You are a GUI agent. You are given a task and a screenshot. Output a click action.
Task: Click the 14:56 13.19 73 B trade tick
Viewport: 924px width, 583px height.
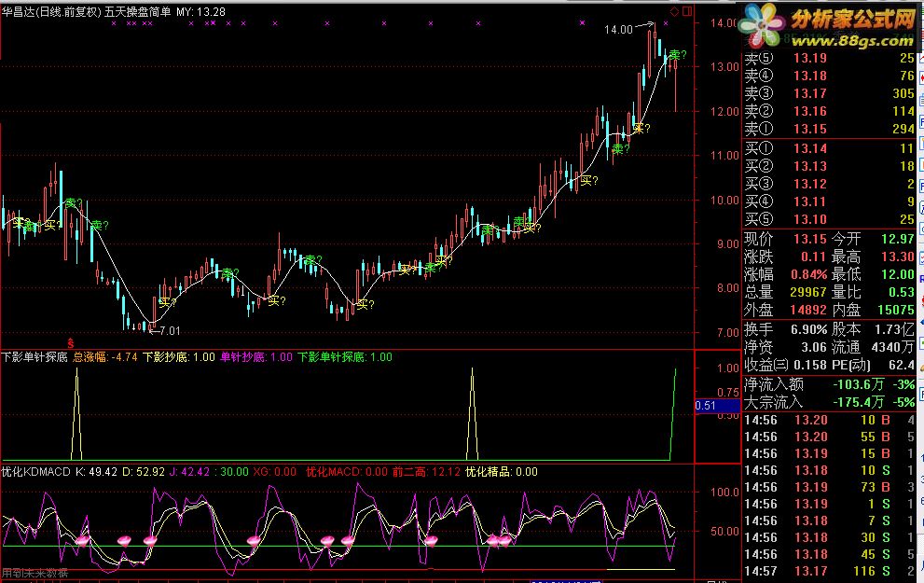point(829,487)
